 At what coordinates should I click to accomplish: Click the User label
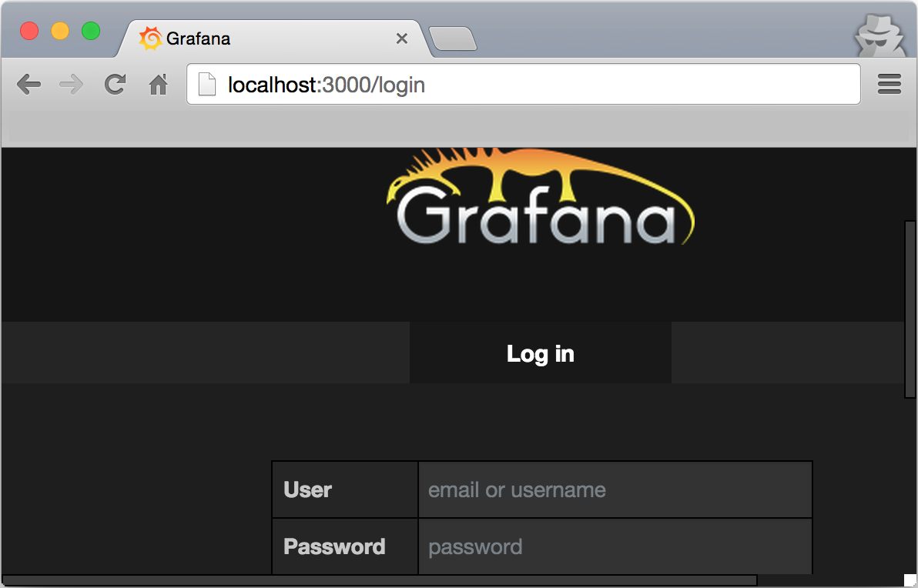pos(308,489)
